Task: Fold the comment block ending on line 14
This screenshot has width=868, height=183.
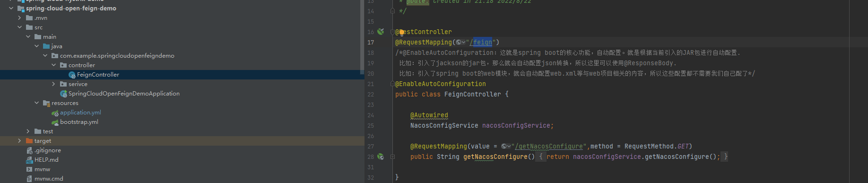Action: tap(392, 11)
